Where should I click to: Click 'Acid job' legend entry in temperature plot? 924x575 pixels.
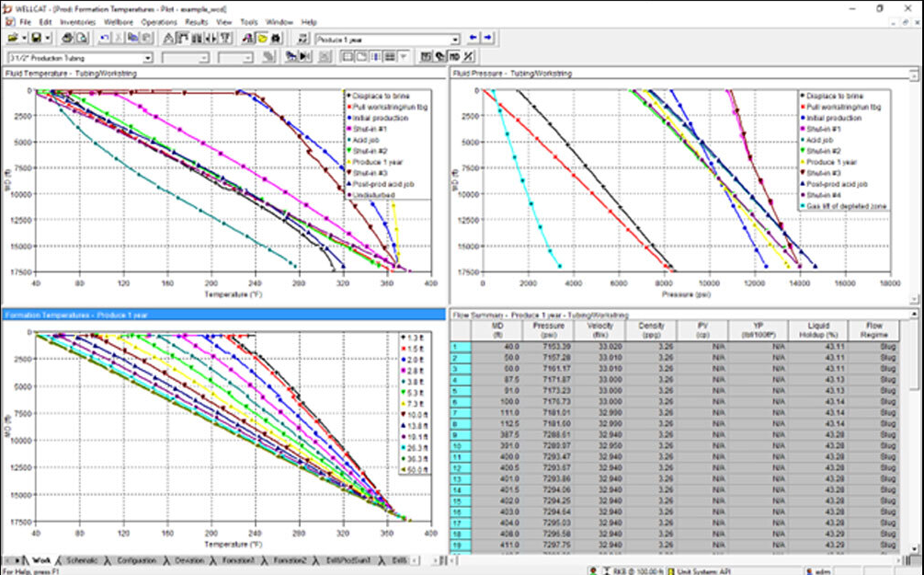[365, 140]
